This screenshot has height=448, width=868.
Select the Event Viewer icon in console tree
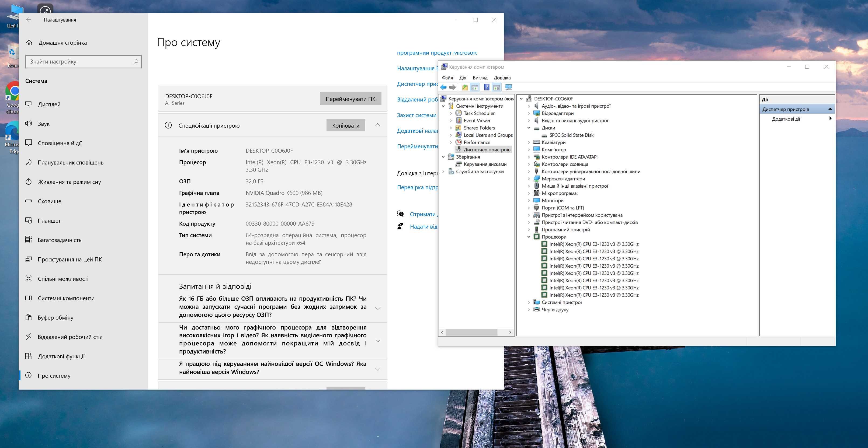pos(458,121)
